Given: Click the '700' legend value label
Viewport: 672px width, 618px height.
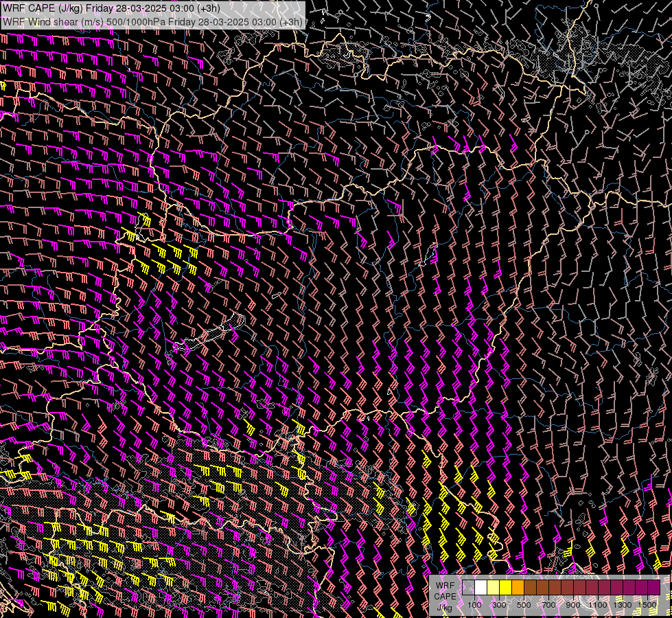Looking at the screenshot, I should coord(548,605).
